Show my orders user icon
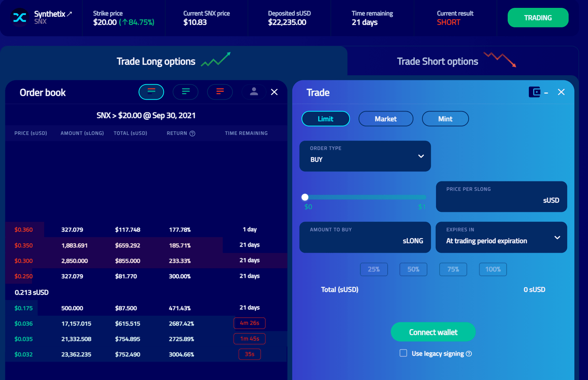 tap(254, 91)
